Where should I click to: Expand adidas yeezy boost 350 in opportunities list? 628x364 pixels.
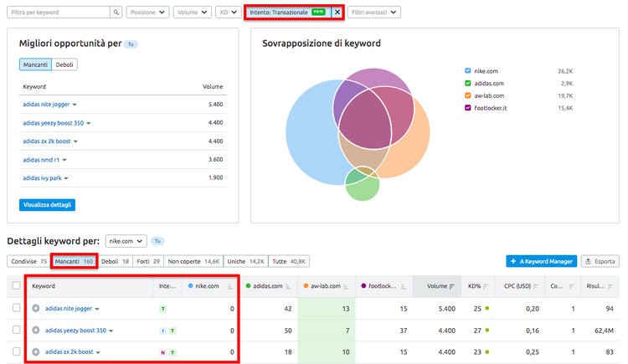(89, 123)
